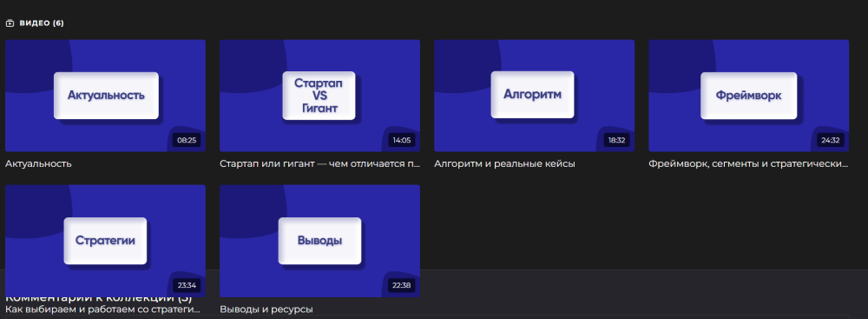Click the title link 'Актуальность' below the first video
This screenshot has width=868, height=319.
pos(38,163)
